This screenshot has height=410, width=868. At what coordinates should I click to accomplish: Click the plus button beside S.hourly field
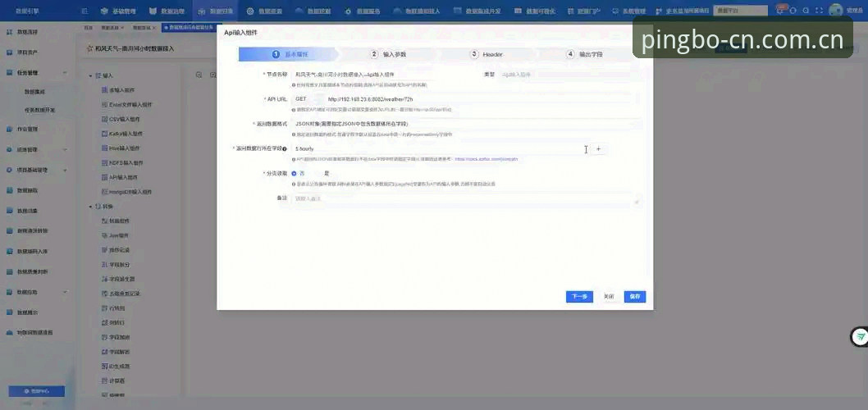pyautogui.click(x=598, y=149)
